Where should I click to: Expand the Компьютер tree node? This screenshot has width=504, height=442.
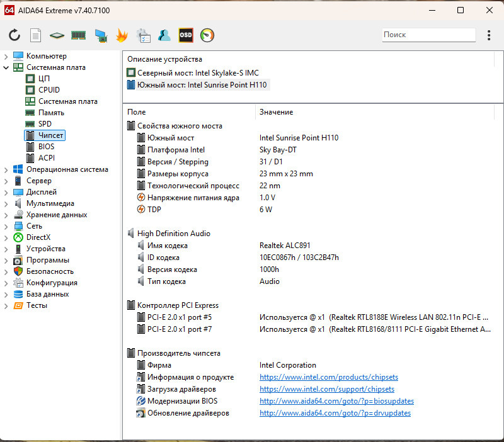tap(6, 56)
